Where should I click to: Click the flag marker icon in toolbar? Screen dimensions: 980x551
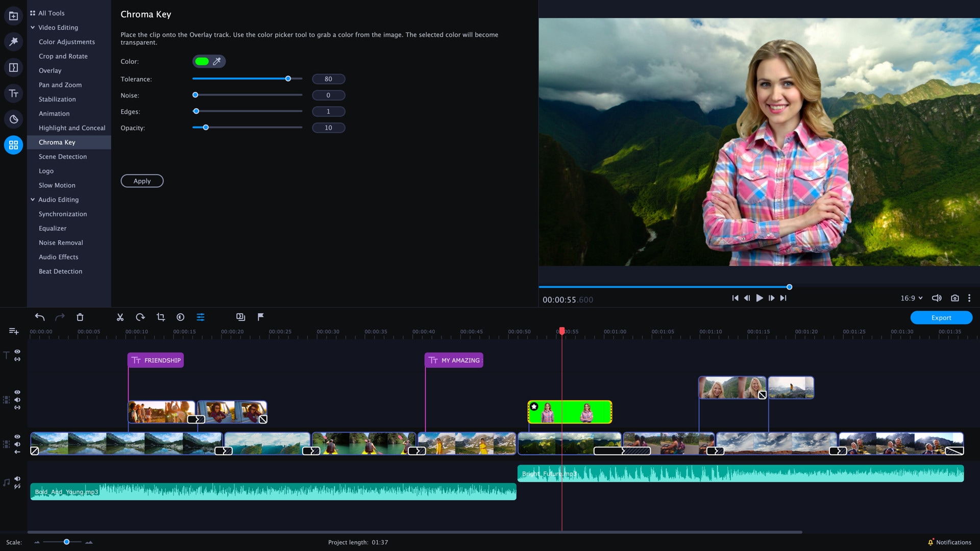(x=260, y=317)
